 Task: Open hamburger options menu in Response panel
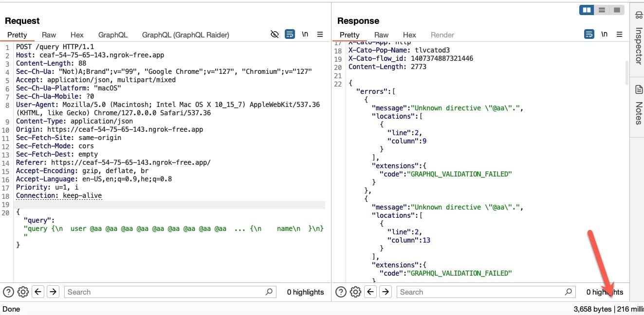[x=619, y=35]
